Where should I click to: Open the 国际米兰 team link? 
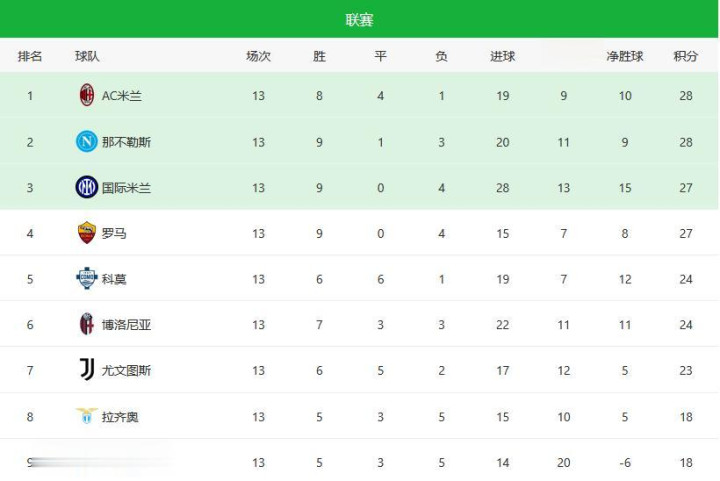point(127,188)
